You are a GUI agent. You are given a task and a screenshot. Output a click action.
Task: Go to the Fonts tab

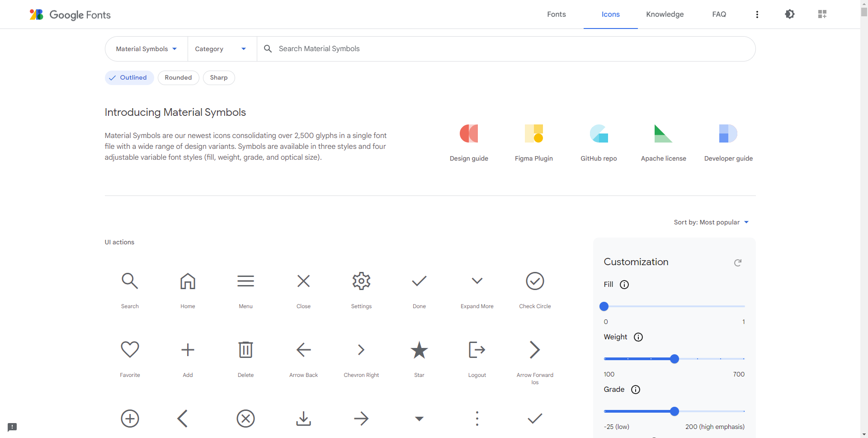click(557, 14)
